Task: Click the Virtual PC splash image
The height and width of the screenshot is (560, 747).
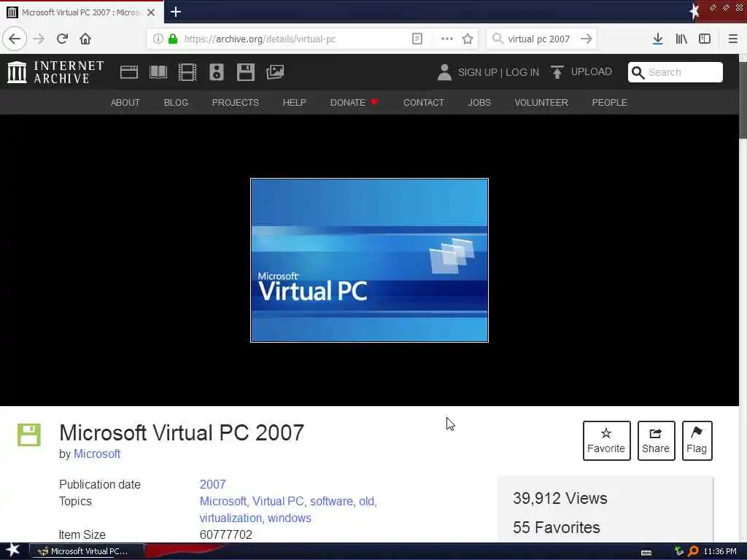Action: coord(369,260)
